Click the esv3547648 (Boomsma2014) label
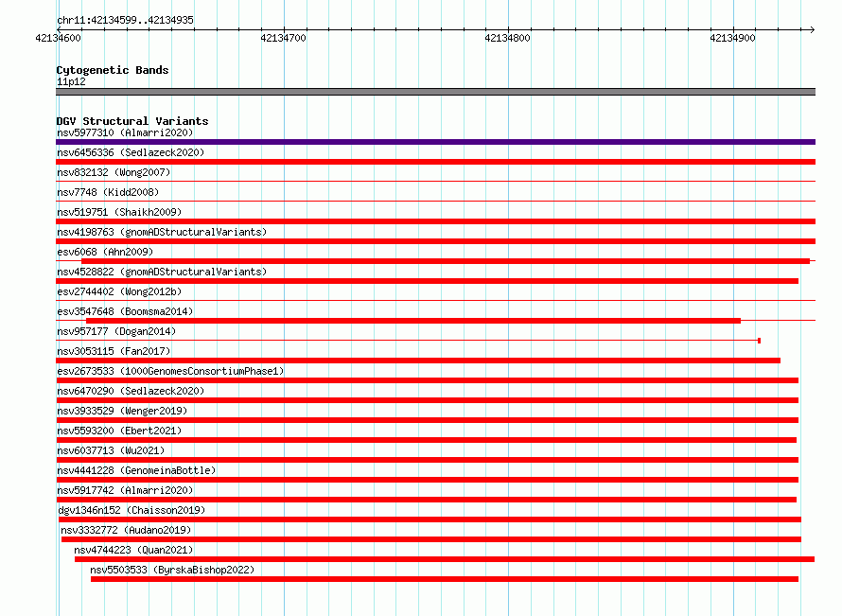Screen dimensions: 842x616 click(x=125, y=311)
